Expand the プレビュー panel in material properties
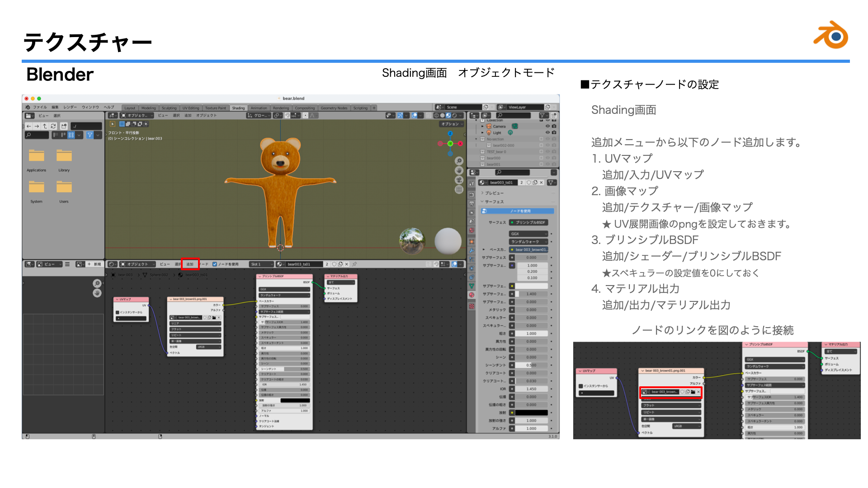The image size is (868, 488). (x=494, y=193)
